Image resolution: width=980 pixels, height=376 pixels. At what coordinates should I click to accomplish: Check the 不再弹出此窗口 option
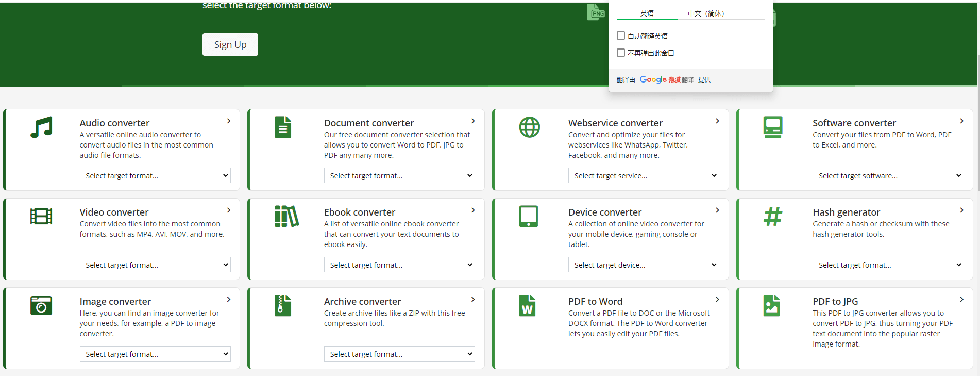tap(621, 53)
